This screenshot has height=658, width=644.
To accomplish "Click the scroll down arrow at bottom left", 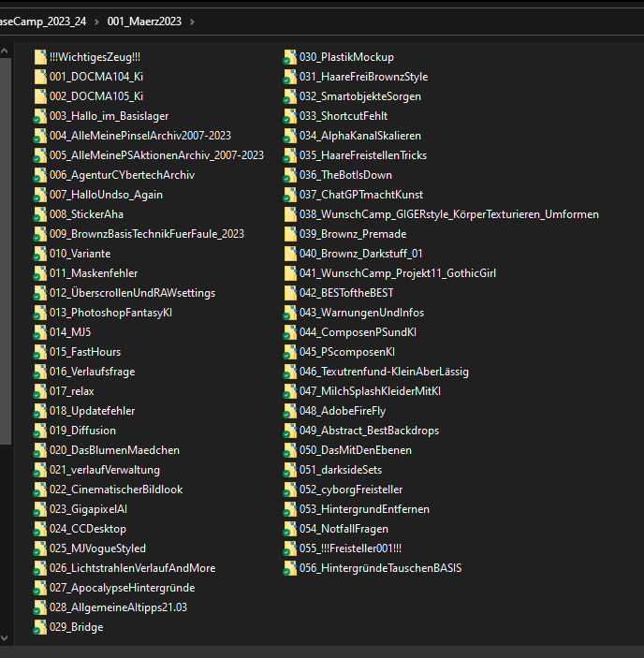I will (x=6, y=639).
